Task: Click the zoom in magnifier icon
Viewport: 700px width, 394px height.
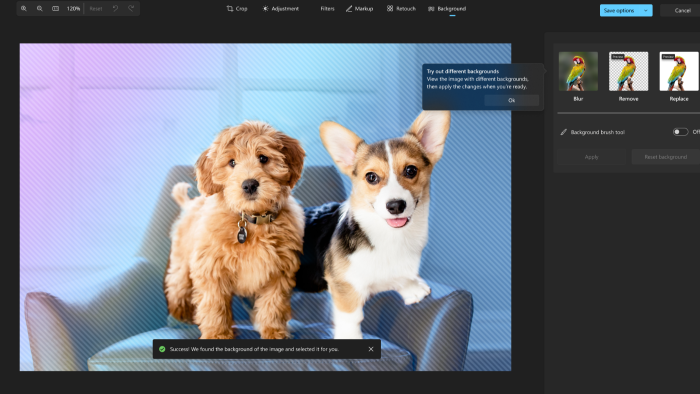Action: pos(24,8)
